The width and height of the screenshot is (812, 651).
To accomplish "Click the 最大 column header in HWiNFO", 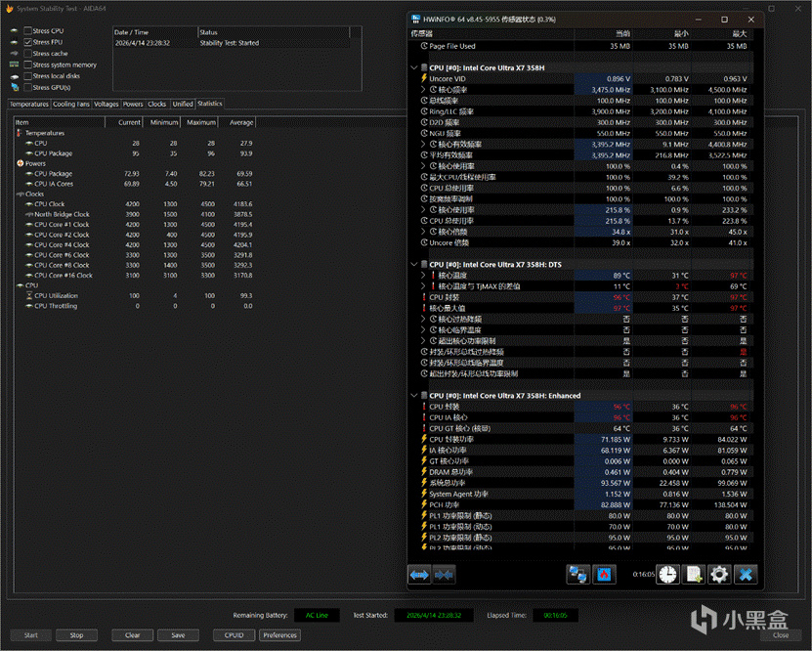I will (x=720, y=33).
